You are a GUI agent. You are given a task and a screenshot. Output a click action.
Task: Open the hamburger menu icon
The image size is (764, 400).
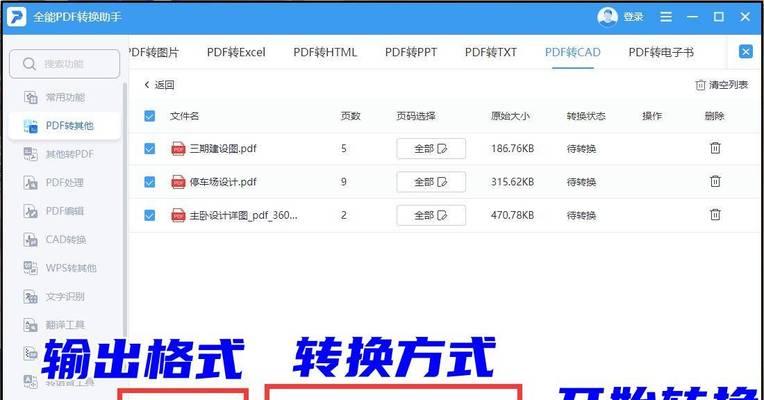click(x=666, y=17)
